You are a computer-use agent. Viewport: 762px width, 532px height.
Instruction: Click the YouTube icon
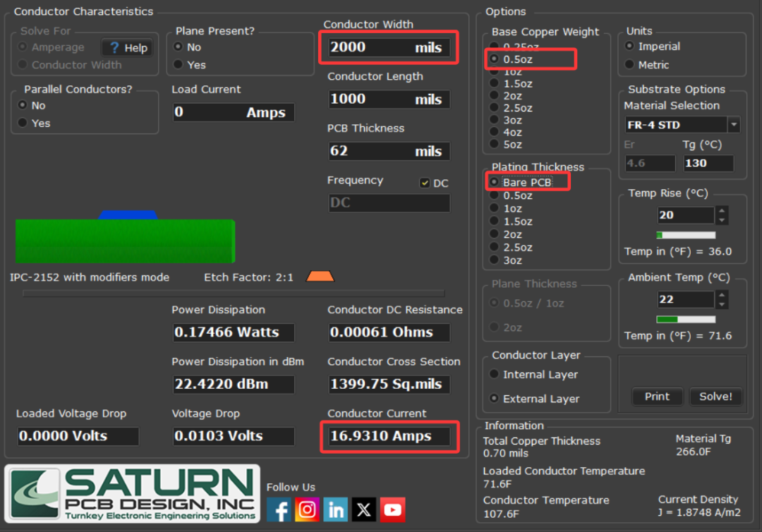(x=392, y=509)
